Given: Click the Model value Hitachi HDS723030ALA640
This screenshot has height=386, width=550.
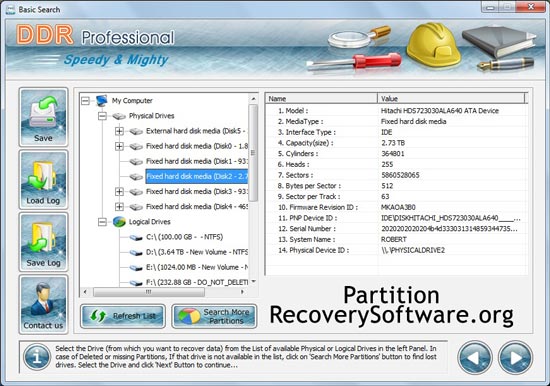Looking at the screenshot, I should [x=440, y=111].
